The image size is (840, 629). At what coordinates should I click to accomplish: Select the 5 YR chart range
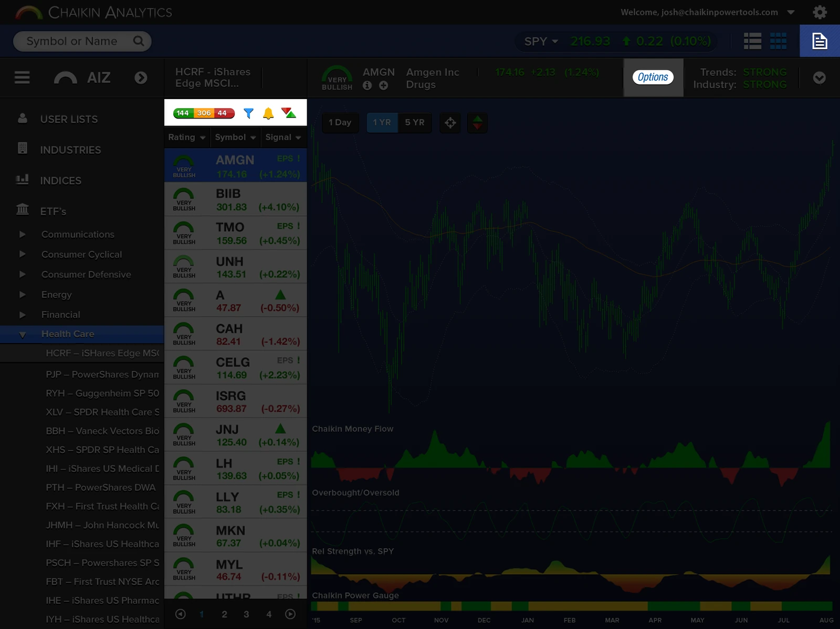click(415, 123)
